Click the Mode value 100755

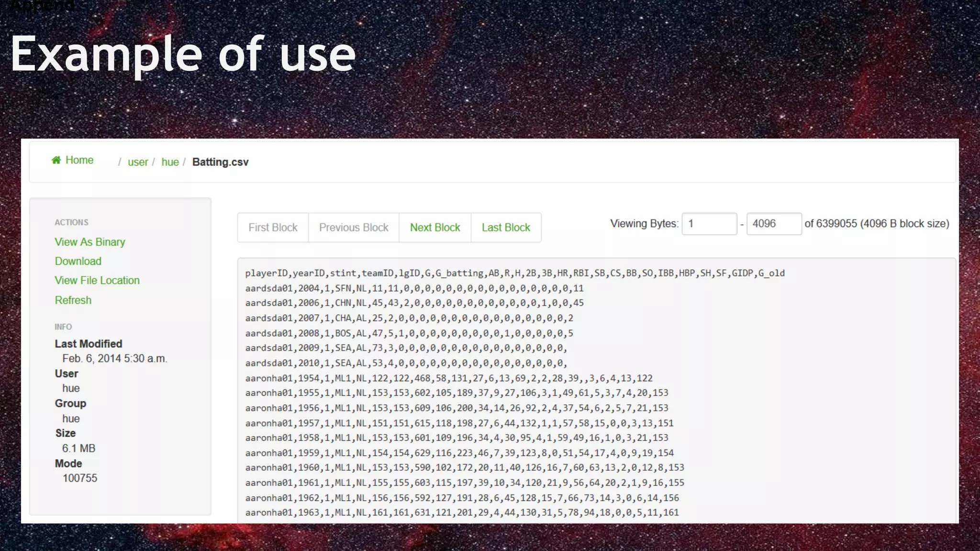(80, 478)
